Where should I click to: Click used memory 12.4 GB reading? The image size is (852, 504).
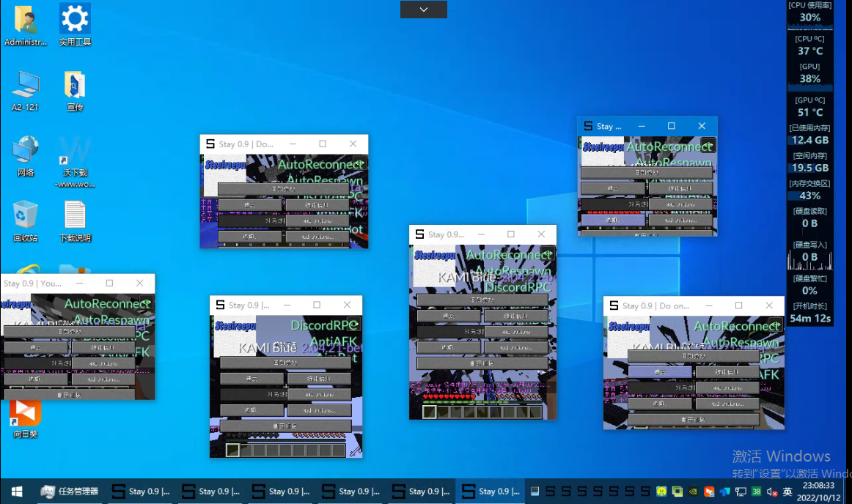point(809,140)
